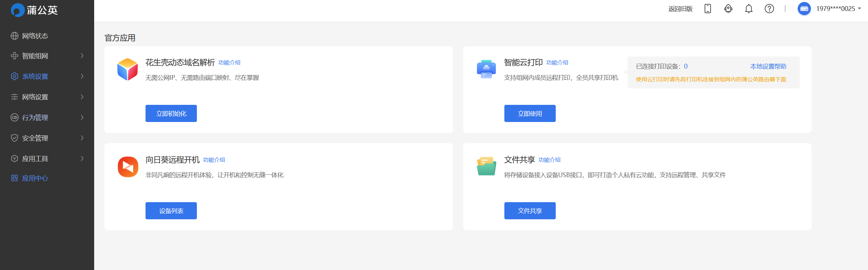
Task: Click the 文件共享 folder icon
Action: [x=486, y=167]
